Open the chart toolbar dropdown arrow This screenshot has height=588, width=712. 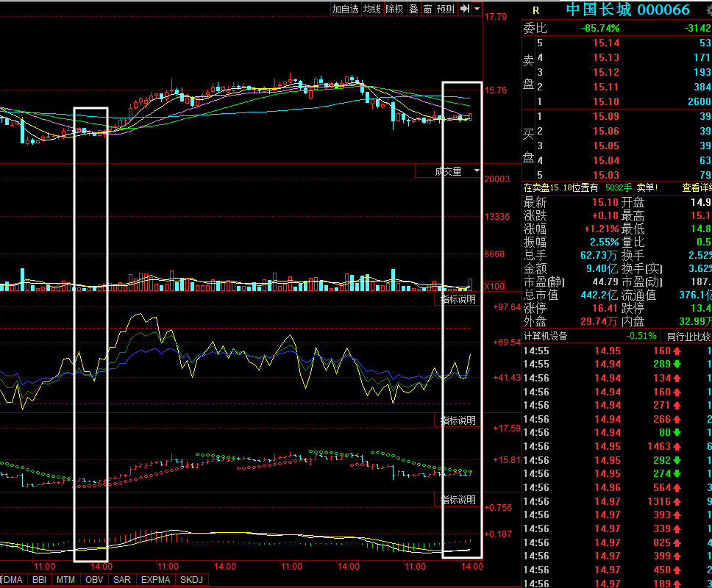click(477, 9)
